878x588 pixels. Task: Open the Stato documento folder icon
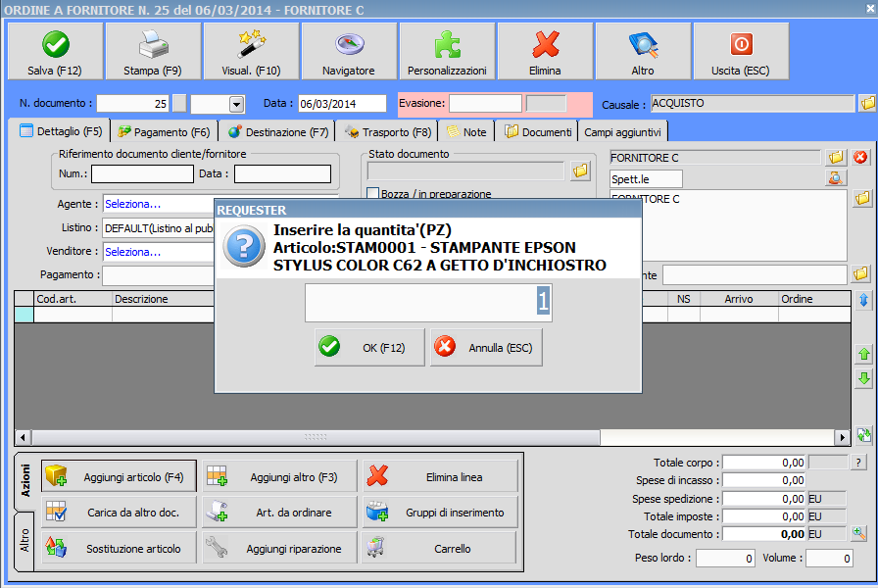click(581, 171)
